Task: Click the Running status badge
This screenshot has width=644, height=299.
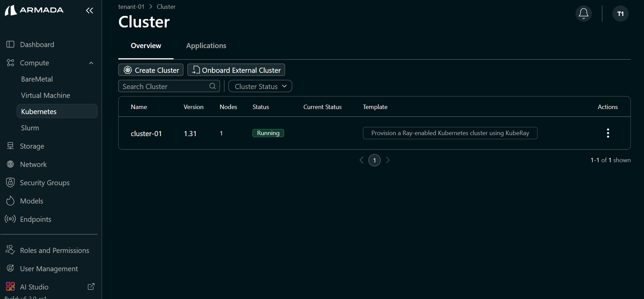Action: click(x=268, y=133)
